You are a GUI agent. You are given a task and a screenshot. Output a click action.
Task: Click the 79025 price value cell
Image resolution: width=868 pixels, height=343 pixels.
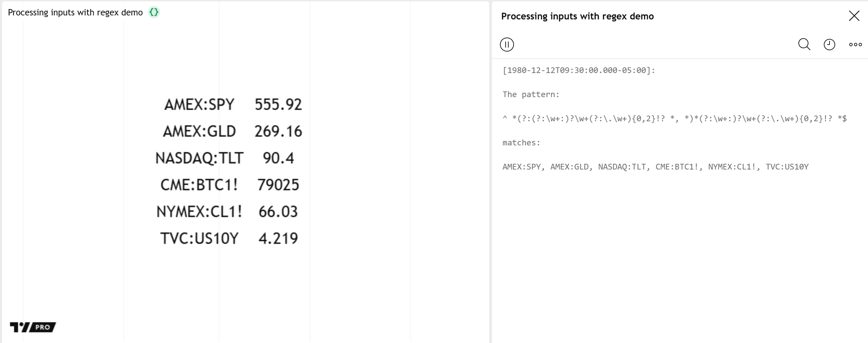point(278,185)
